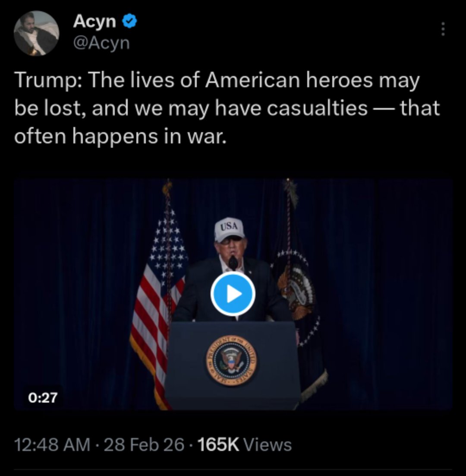The image size is (466, 476).
Task: Click the 28 Feb 26 post date
Action: point(144,445)
